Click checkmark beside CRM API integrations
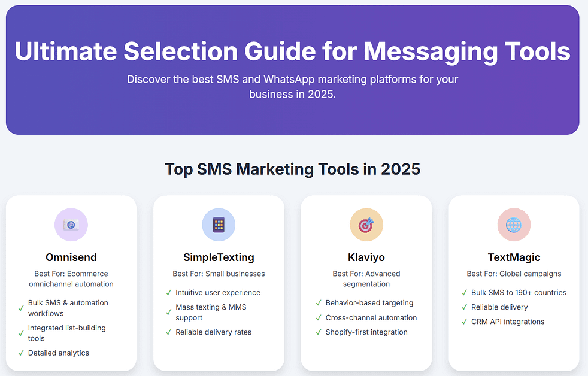 click(x=464, y=322)
